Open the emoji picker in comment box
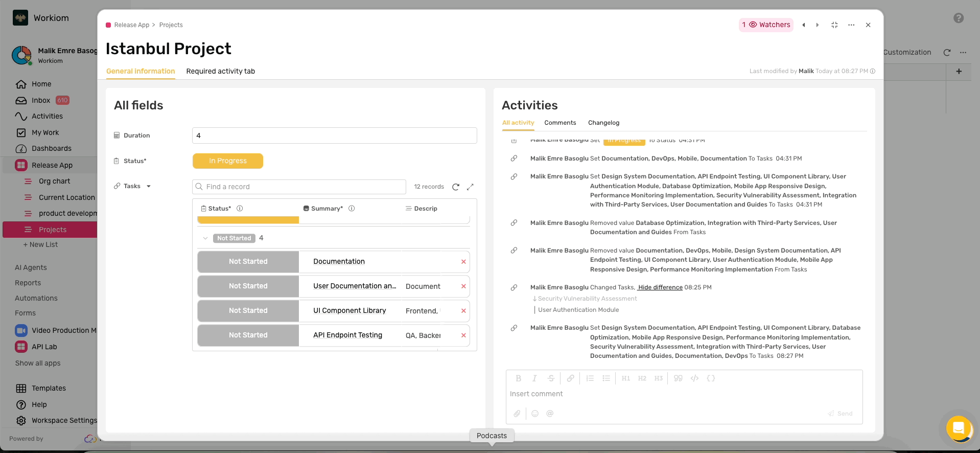 (x=535, y=414)
